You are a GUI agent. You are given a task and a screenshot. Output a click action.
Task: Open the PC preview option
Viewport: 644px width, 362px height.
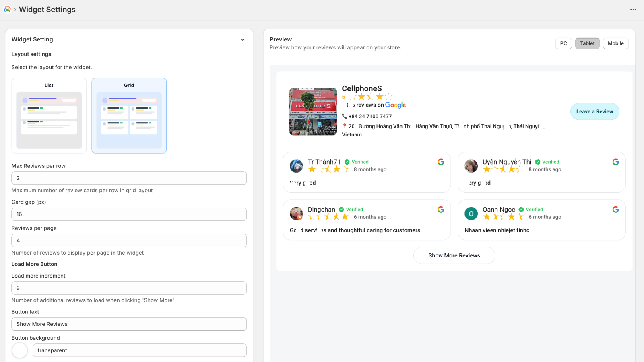click(563, 43)
